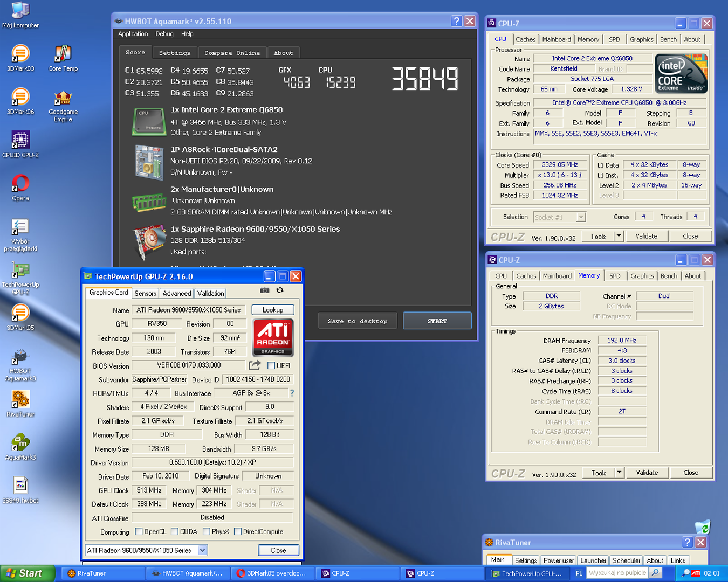728x582 pixels.
Task: Select CPUID CPU-Z desktop icon
Action: 20,144
